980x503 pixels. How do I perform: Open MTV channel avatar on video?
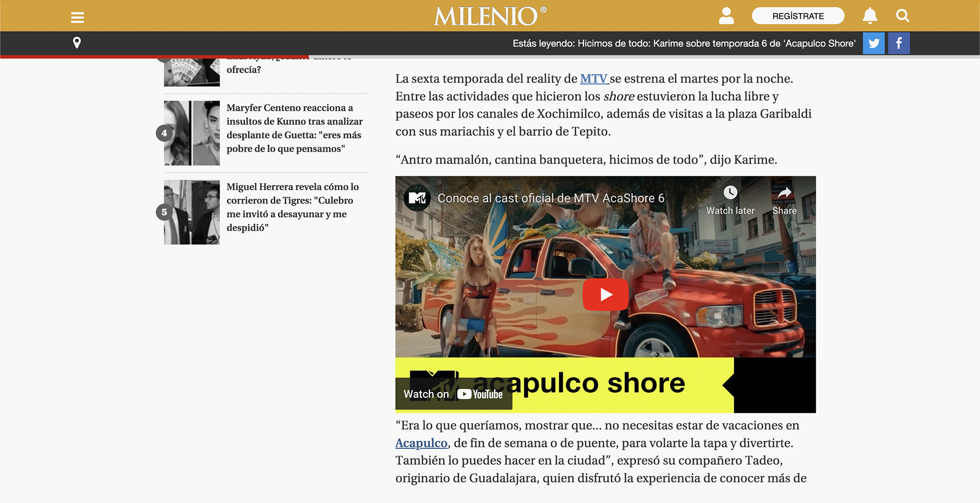click(x=417, y=198)
